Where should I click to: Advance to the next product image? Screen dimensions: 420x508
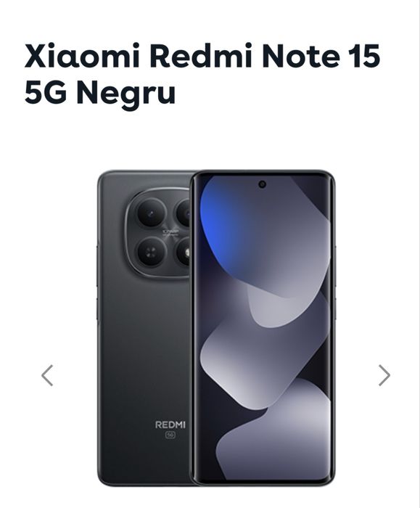[x=384, y=375]
